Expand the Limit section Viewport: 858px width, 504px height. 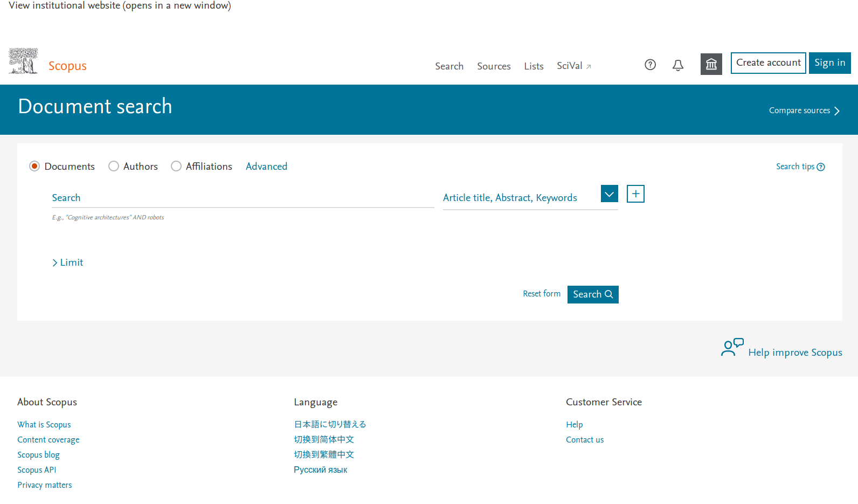point(67,263)
